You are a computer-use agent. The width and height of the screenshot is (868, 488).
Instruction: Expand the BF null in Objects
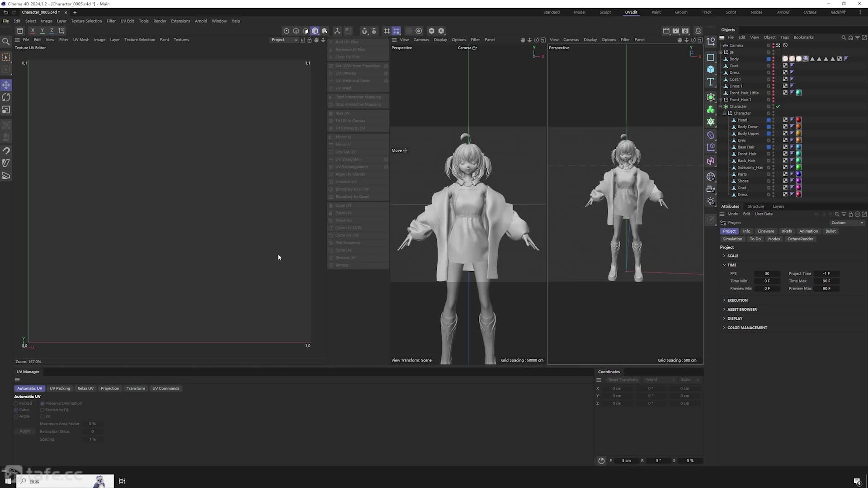click(x=721, y=52)
